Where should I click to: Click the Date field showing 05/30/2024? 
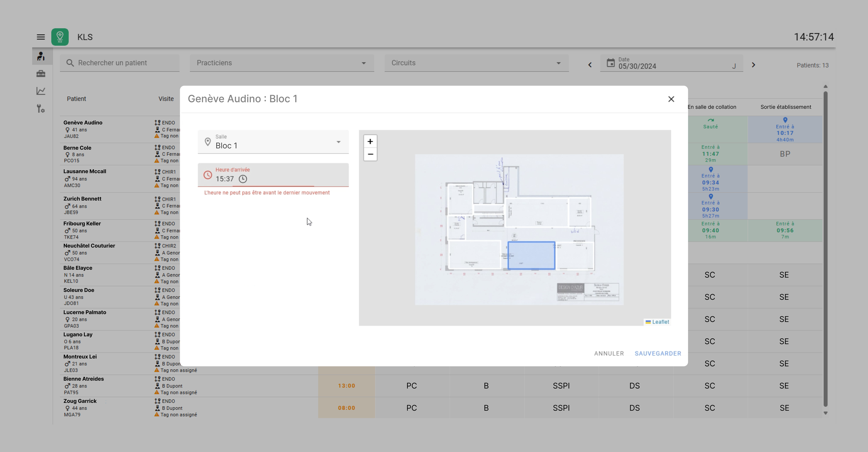pyautogui.click(x=672, y=63)
